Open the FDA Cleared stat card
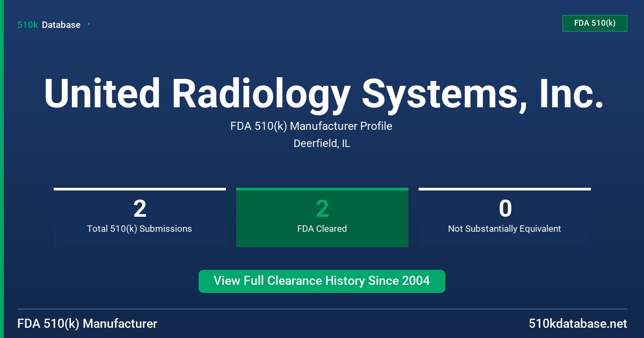The image size is (644, 338). point(322,217)
